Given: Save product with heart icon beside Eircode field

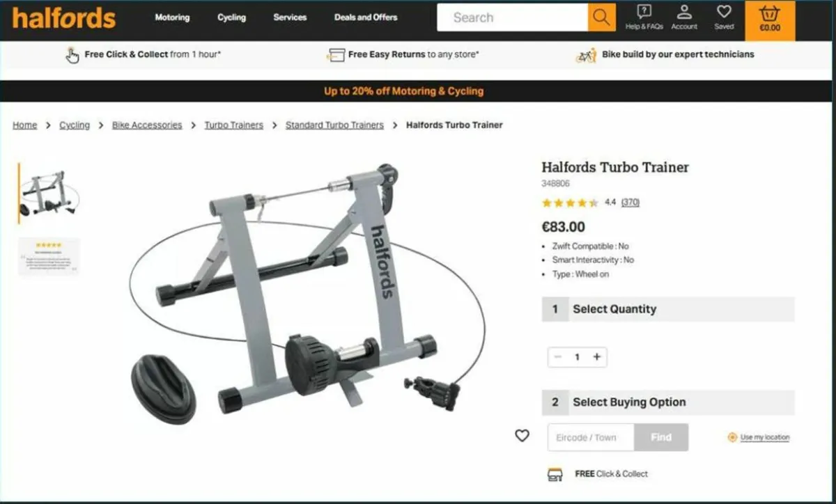Looking at the screenshot, I should tap(522, 436).
